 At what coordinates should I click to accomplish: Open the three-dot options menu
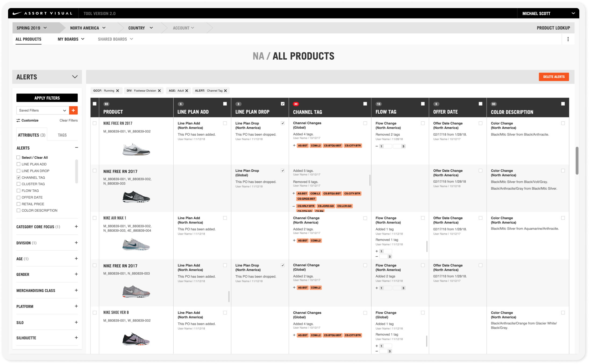click(568, 39)
